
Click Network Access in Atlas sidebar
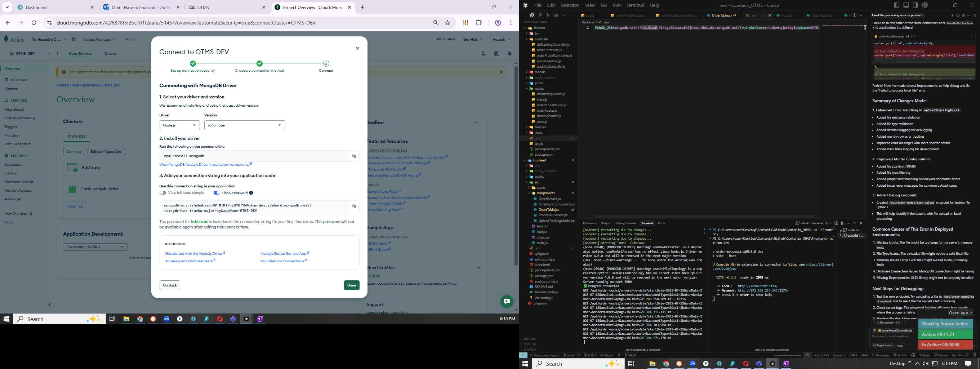point(18,191)
